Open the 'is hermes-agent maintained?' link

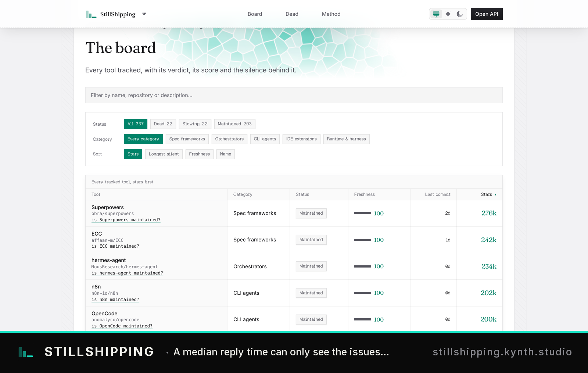pos(127,273)
